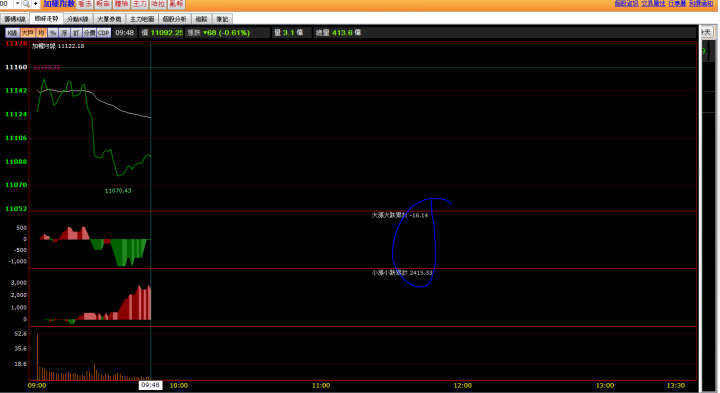This screenshot has width=720, height=393.
Task: Click the third blue link at top right
Action: (x=677, y=4)
